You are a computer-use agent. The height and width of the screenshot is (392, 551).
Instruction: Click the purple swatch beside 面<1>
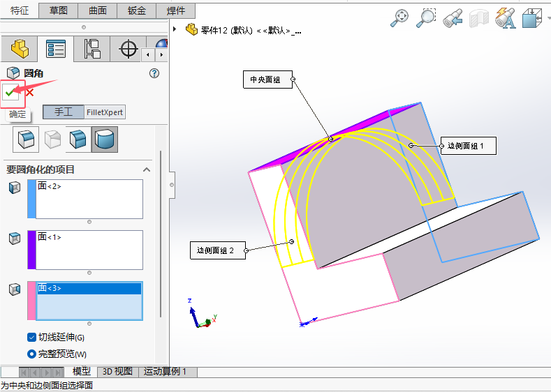tap(31, 250)
